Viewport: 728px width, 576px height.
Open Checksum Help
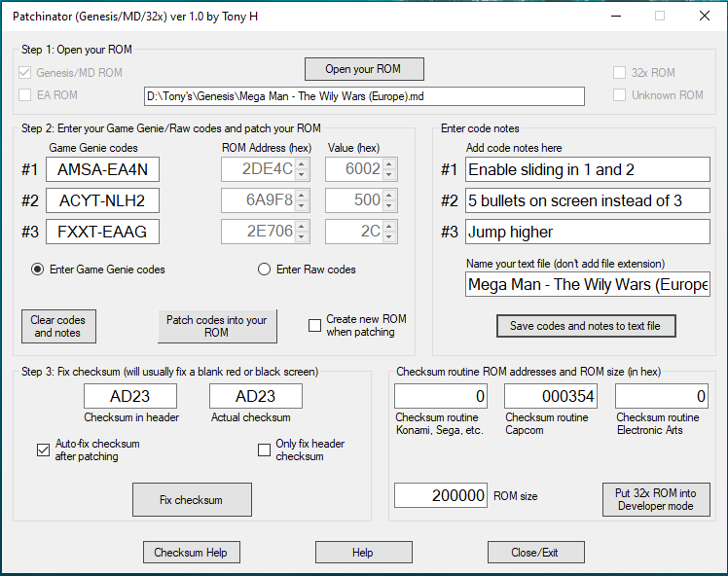point(191,552)
